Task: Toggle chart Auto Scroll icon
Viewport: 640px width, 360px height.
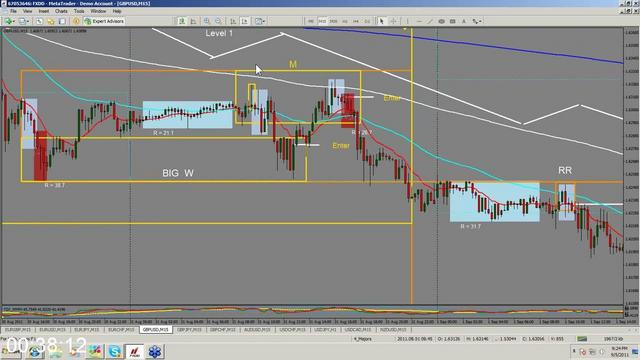Action: (233, 21)
